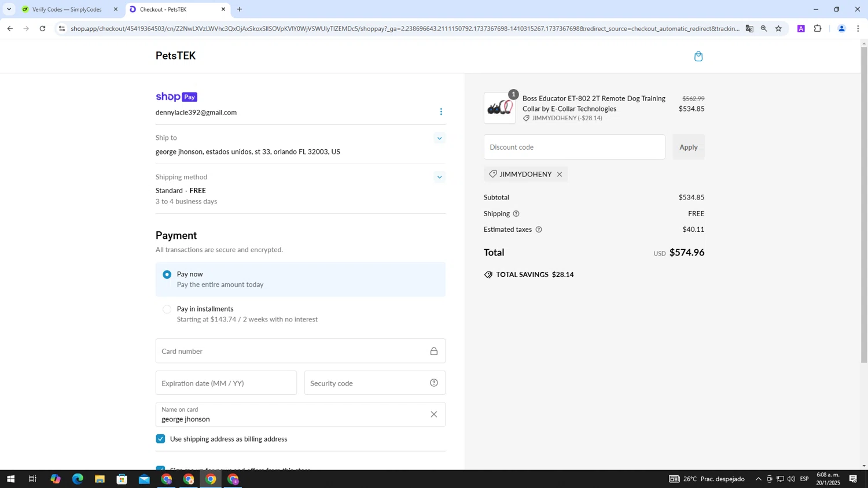
Task: Click the Apply discount button
Action: pos(688,147)
